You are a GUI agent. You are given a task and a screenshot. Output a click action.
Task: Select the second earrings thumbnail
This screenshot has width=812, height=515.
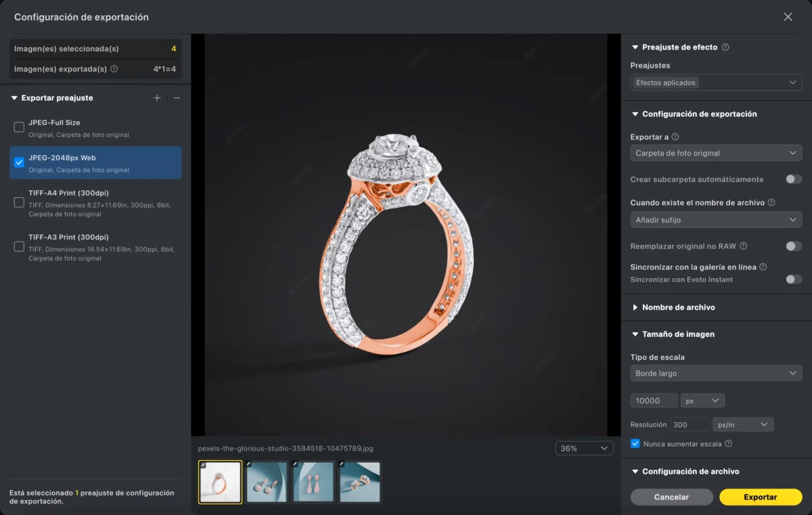pyautogui.click(x=313, y=482)
